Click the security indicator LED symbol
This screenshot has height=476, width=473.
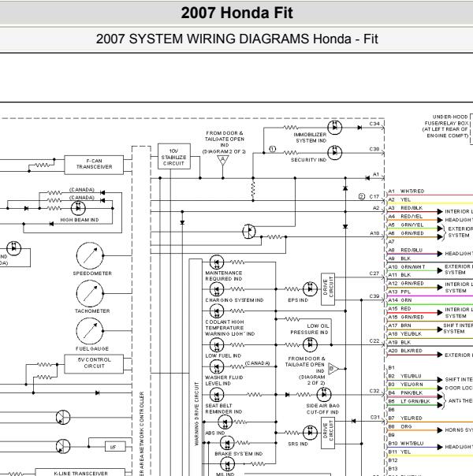point(335,152)
